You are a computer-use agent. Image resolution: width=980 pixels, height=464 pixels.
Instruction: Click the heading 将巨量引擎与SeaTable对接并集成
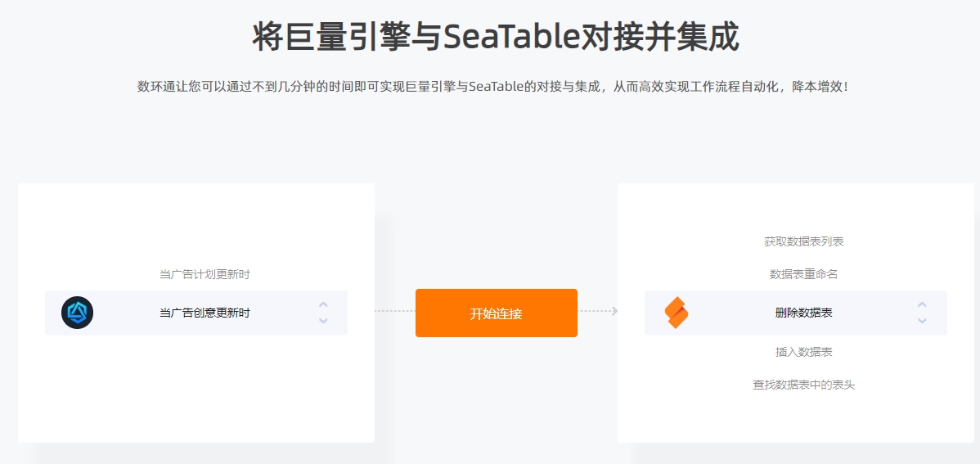497,36
